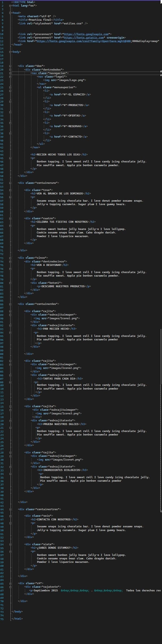Fold the div class="dos" block

pyautogui.click(x=10, y=66)
